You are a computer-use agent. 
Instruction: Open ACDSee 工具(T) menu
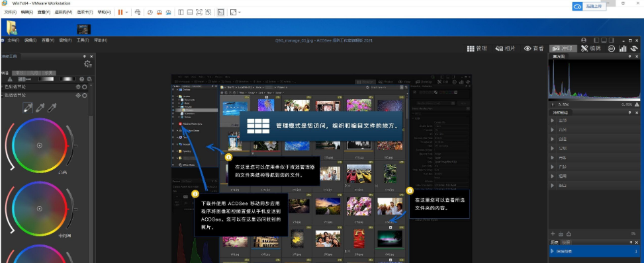click(x=83, y=40)
